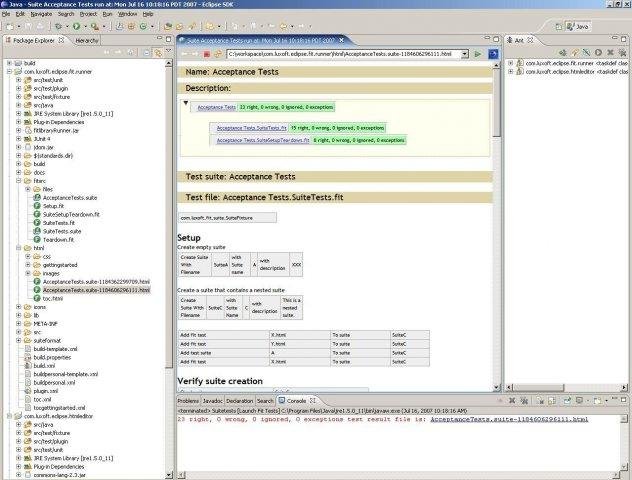Click the green Run button in main toolbar
This screenshot has width=632, height=480.
point(76,25)
